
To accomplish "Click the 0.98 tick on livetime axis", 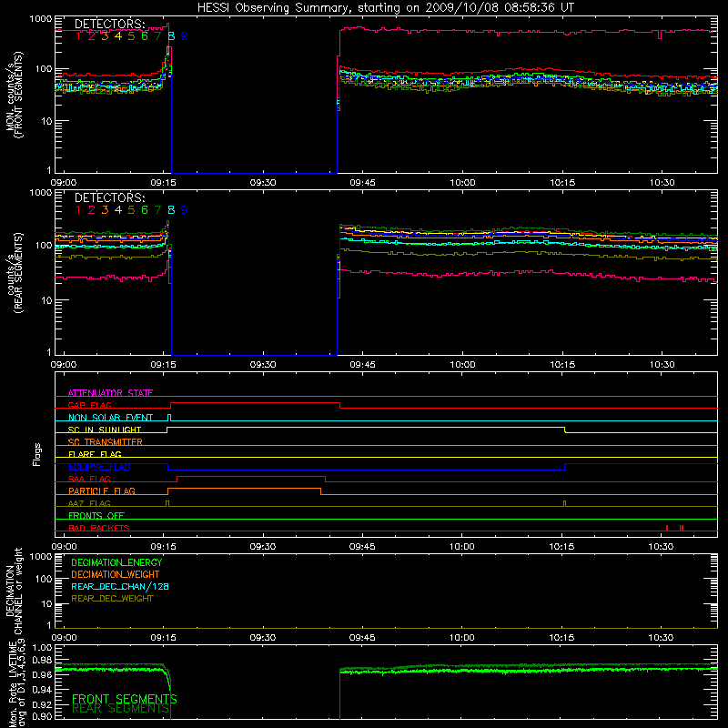I will click(x=42, y=660).
